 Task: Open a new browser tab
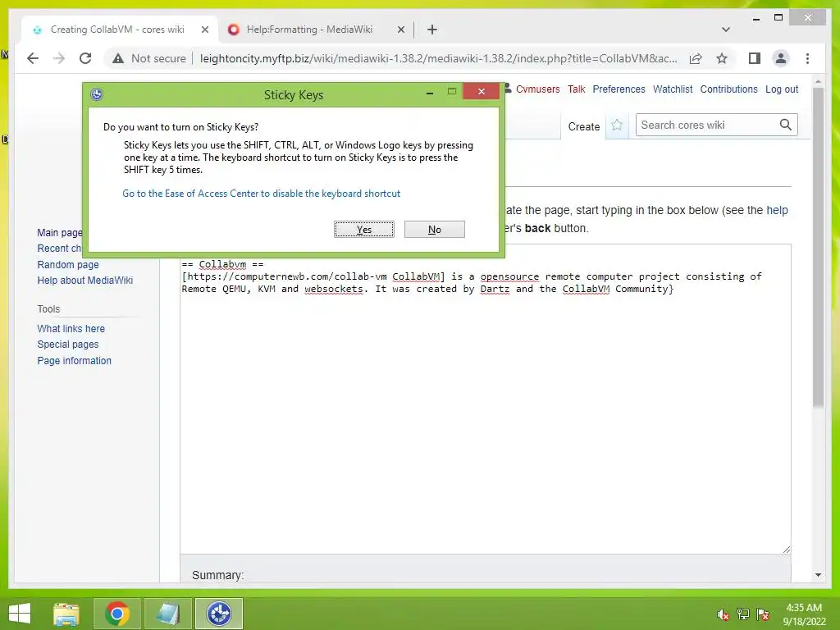432,30
